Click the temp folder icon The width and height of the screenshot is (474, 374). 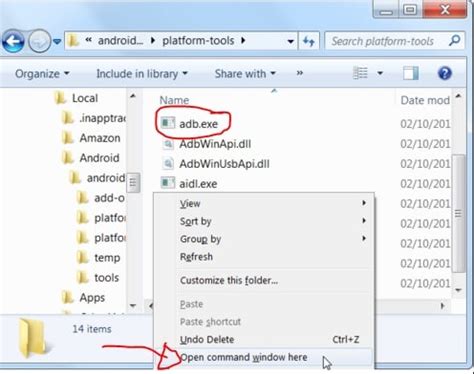click(x=83, y=257)
